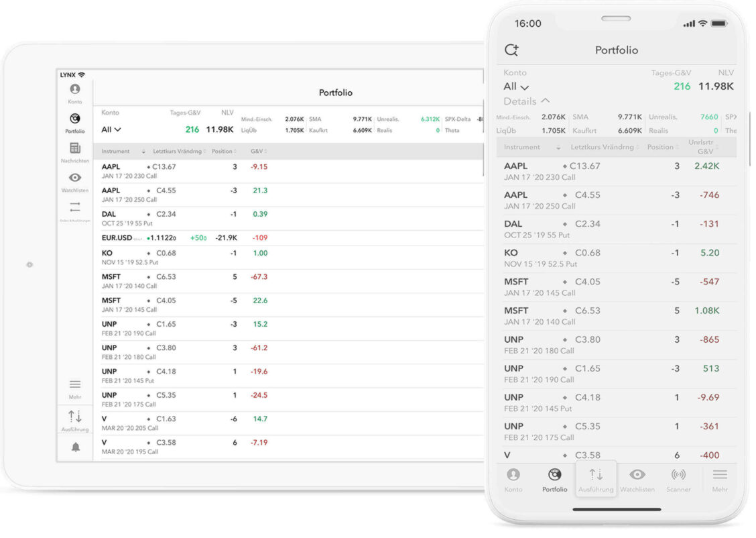Tap AAPL JAN 17 '20 230 Call row on phone
This screenshot has height=538, width=756.
[x=616, y=171]
